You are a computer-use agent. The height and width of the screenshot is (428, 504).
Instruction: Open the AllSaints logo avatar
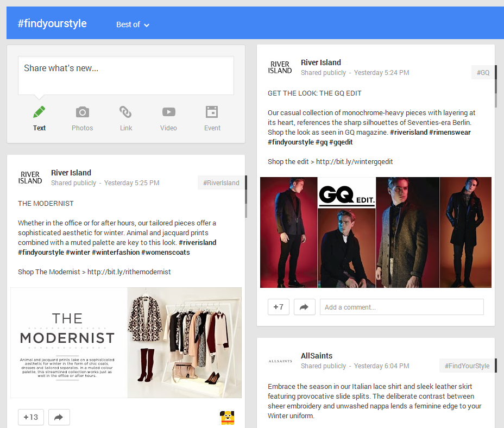[280, 361]
